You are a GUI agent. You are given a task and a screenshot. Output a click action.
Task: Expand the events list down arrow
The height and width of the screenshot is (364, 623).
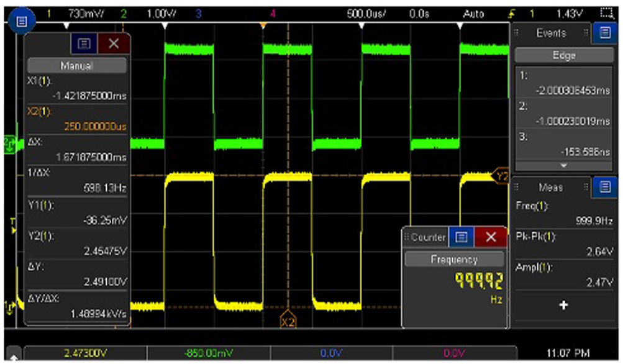tap(563, 166)
